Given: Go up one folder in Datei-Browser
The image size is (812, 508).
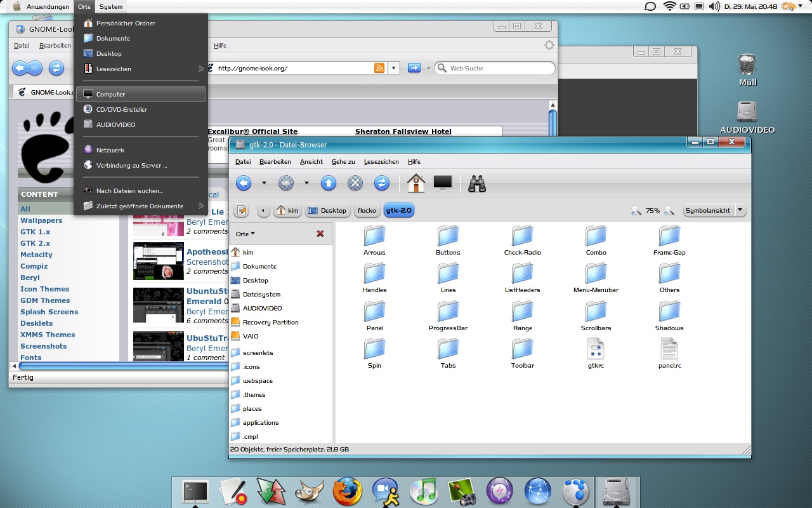Looking at the screenshot, I should click(x=328, y=184).
